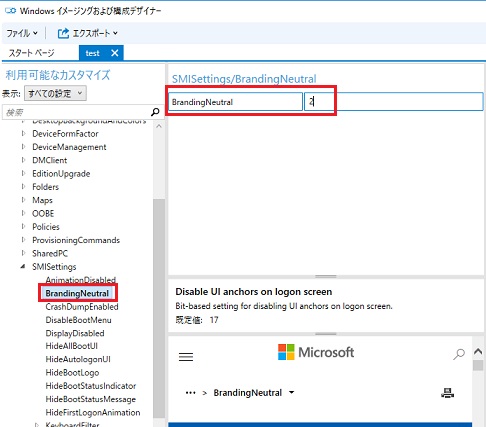The width and height of the screenshot is (486, 427).
Task: Expand the Maps node
Action: pos(23,200)
